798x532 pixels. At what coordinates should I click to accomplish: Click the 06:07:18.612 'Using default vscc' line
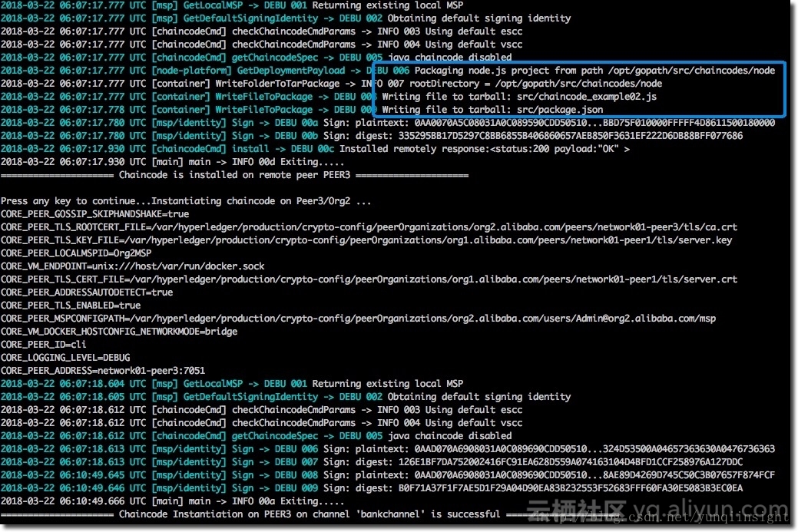262,423
